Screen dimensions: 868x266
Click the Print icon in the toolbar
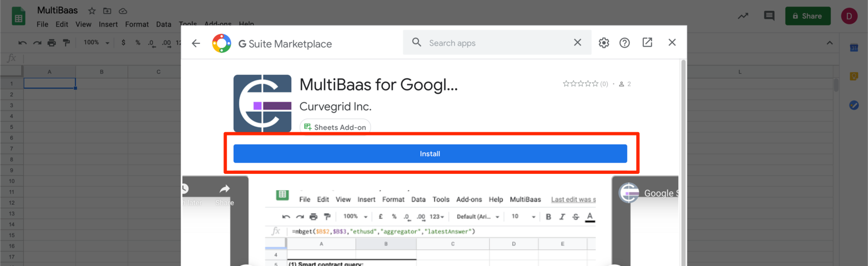52,42
